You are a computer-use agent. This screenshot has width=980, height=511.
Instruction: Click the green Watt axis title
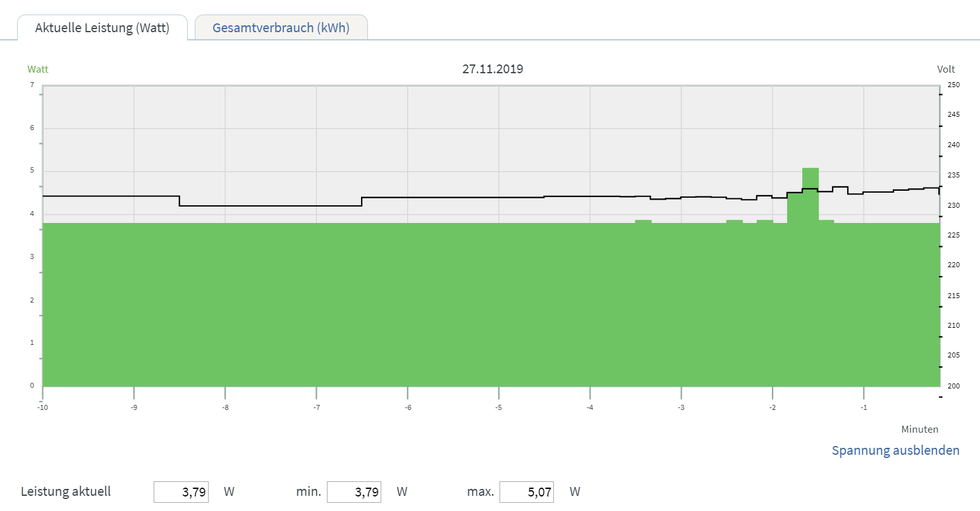[x=38, y=69]
